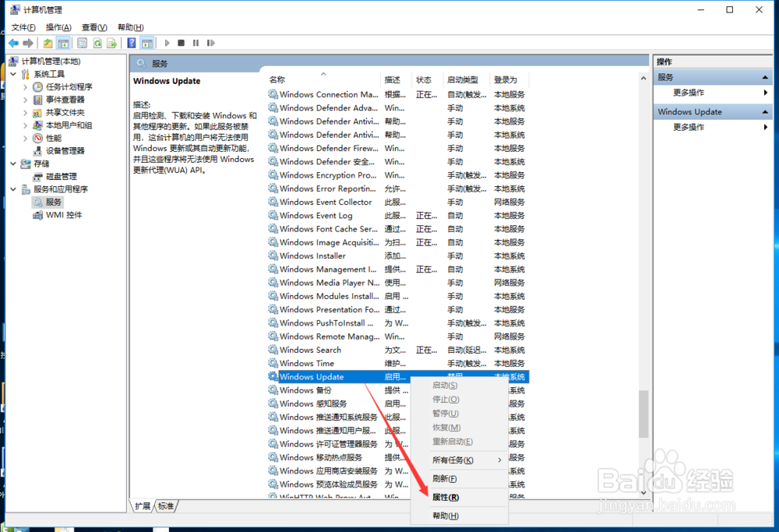
Task: Collapse the Windows Update section in 操作 pane
Action: [765, 112]
